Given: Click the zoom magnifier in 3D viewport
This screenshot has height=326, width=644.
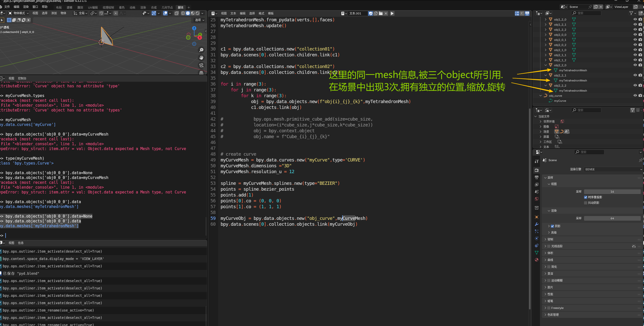Looking at the screenshot, I should coord(201,50).
